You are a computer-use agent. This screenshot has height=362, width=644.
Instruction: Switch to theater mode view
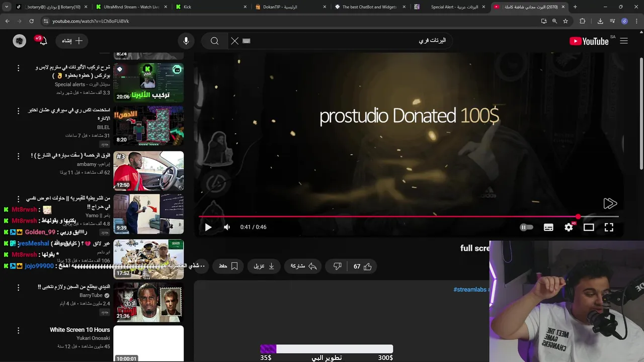point(589,227)
